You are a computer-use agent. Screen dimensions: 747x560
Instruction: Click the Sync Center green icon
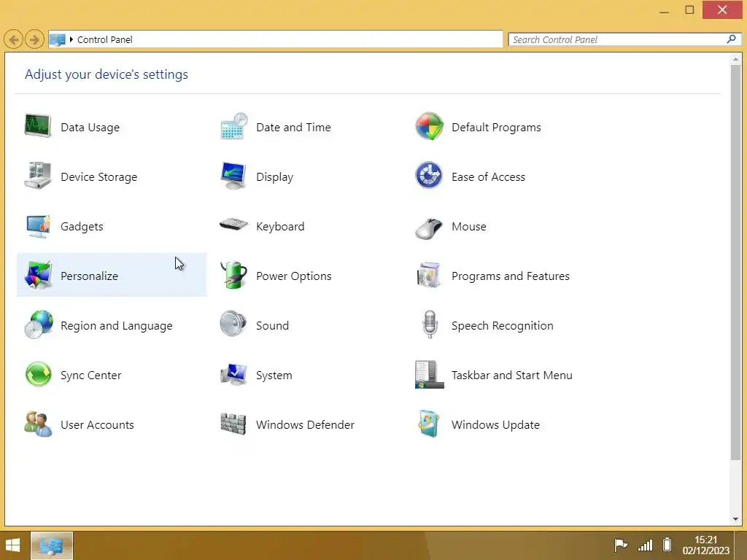(38, 374)
